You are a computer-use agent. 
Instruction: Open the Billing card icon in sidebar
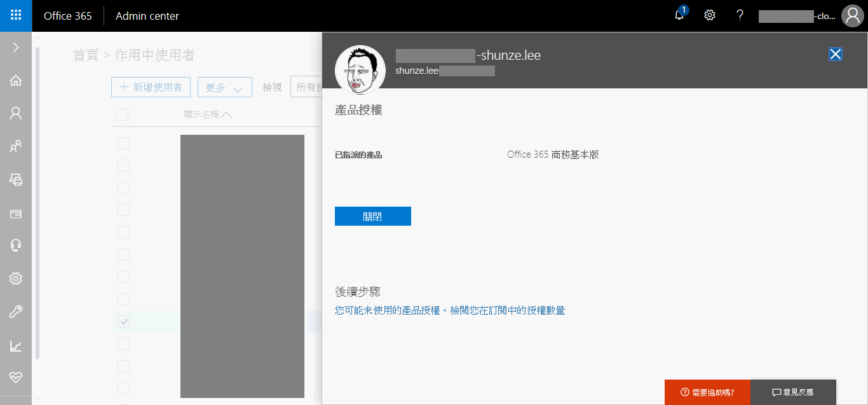[x=16, y=214]
